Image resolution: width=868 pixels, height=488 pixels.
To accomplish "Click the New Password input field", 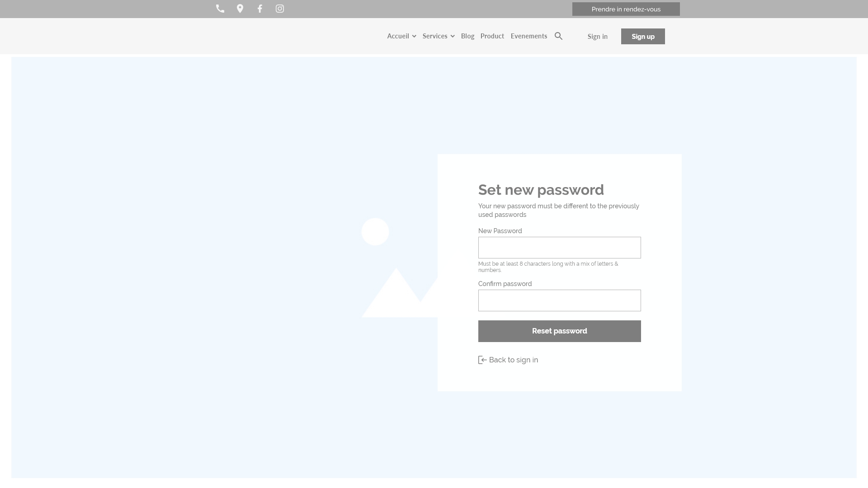I will coord(559,247).
